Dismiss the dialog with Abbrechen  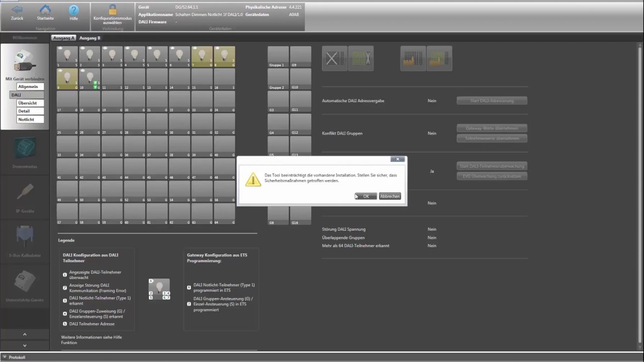[x=389, y=196]
